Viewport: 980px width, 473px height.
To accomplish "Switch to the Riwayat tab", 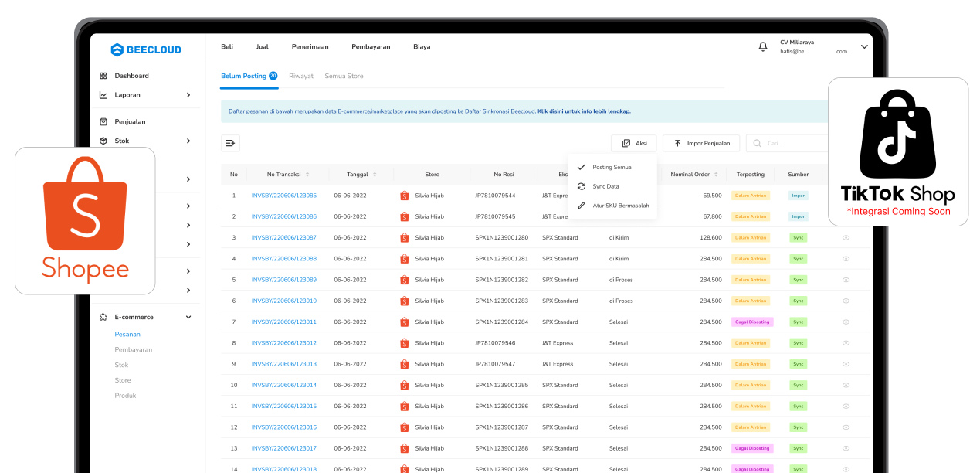I will [301, 77].
